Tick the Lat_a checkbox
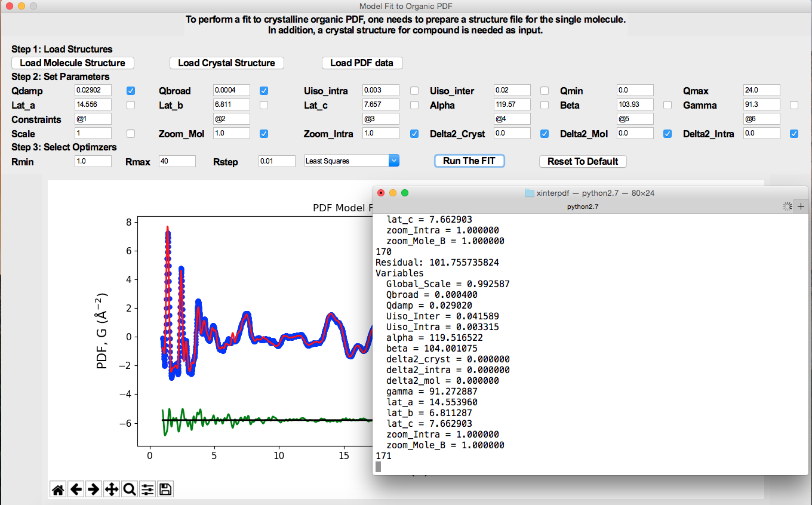 pos(131,105)
